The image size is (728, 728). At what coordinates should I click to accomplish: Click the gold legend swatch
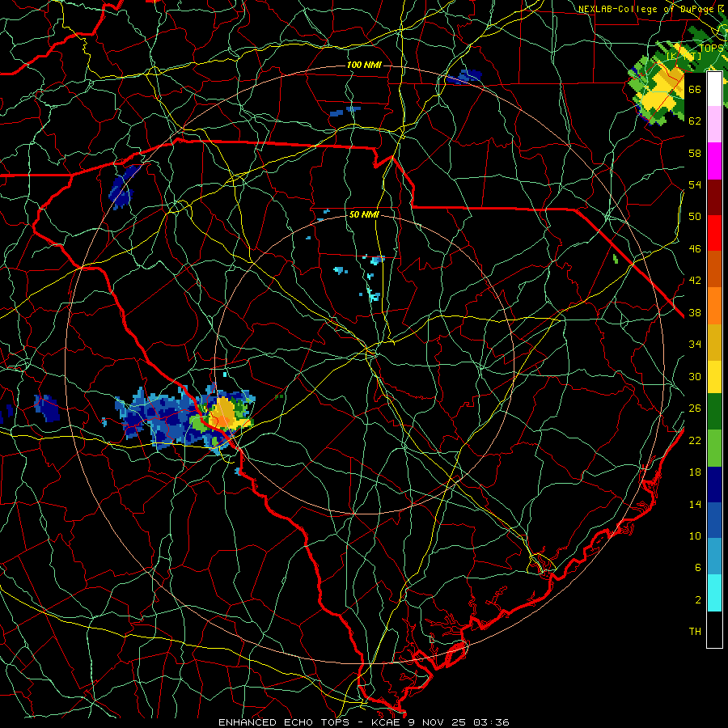(x=714, y=342)
